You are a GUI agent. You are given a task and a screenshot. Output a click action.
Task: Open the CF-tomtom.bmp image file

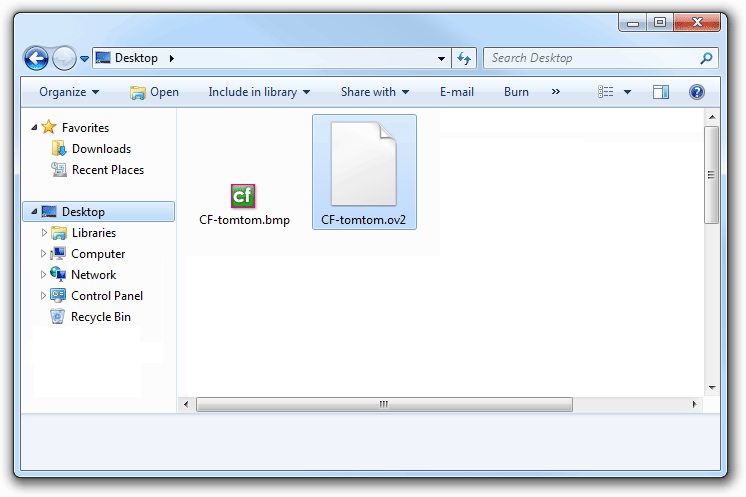(x=244, y=196)
